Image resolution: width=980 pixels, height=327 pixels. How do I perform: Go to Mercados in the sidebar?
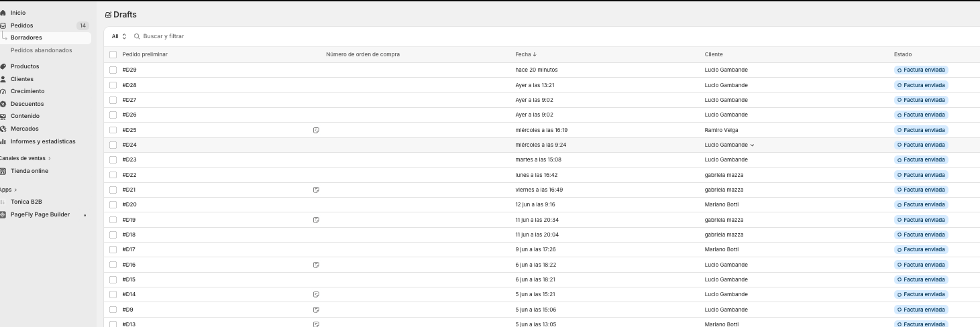coord(25,129)
